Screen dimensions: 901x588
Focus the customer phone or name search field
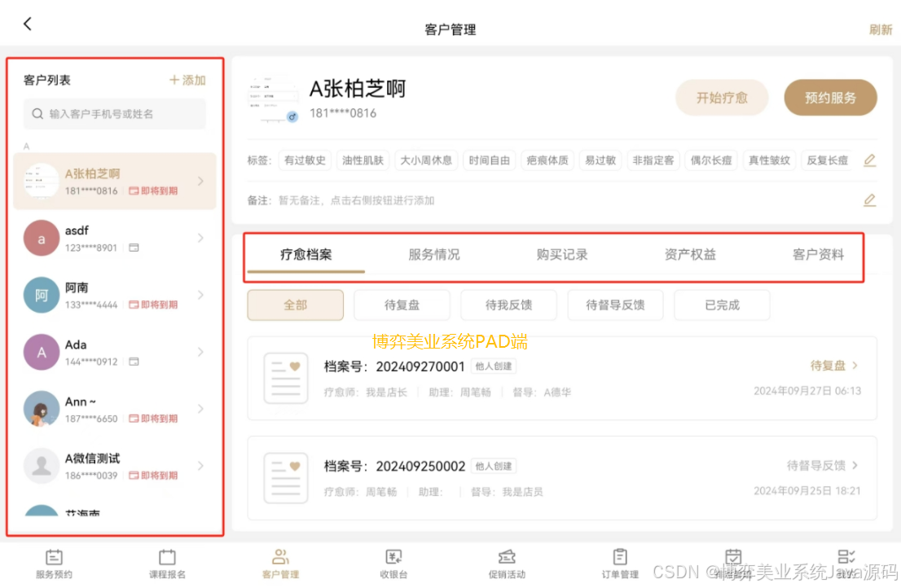[x=114, y=114]
